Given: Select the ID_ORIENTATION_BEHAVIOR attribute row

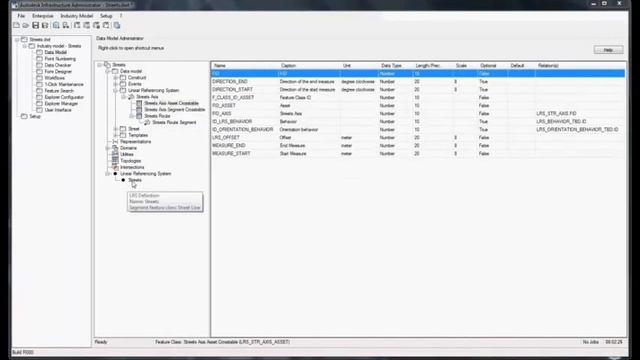Looking at the screenshot, I should point(418,129).
